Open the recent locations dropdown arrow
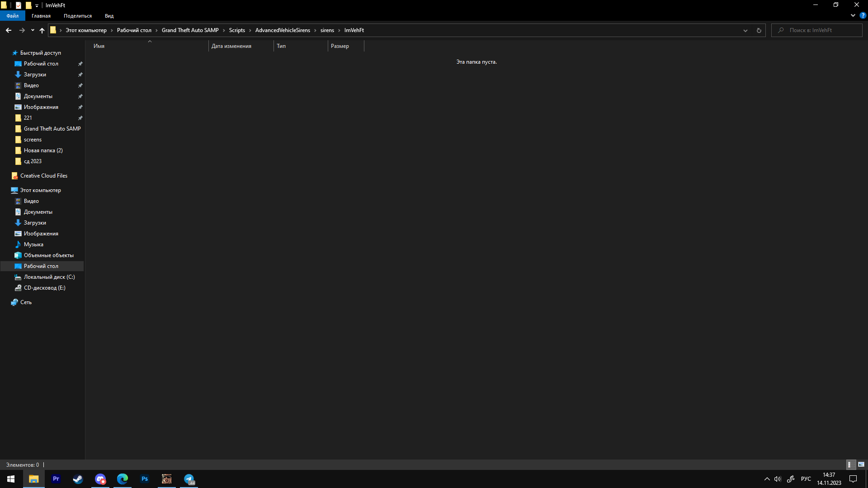Image resolution: width=868 pixels, height=488 pixels. pyautogui.click(x=33, y=30)
